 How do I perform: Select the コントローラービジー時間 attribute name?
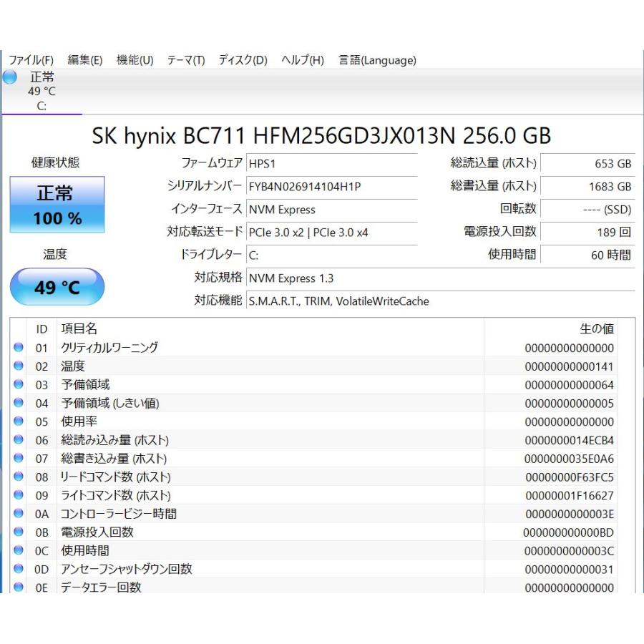[118, 514]
